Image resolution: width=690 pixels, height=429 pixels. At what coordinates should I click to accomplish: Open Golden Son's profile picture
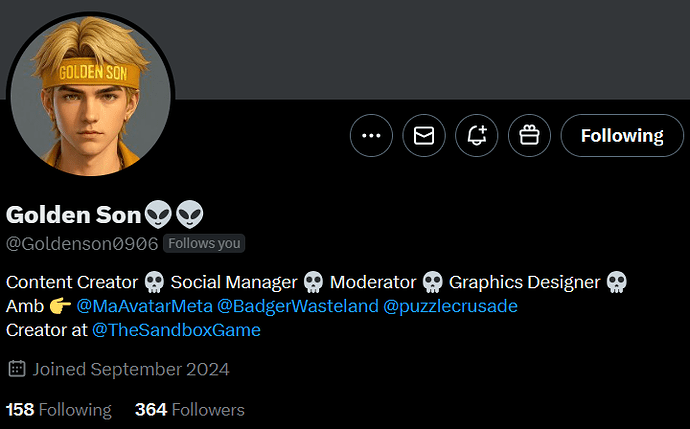(90, 95)
